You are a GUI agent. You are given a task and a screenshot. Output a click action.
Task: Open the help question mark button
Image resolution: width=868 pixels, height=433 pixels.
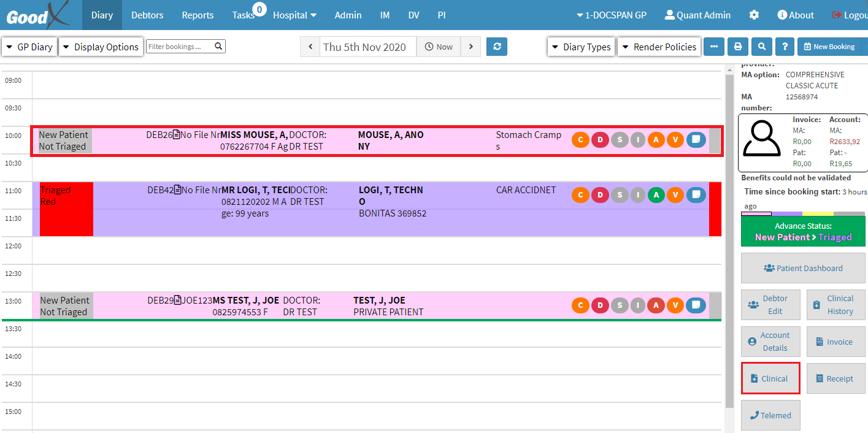tap(785, 47)
